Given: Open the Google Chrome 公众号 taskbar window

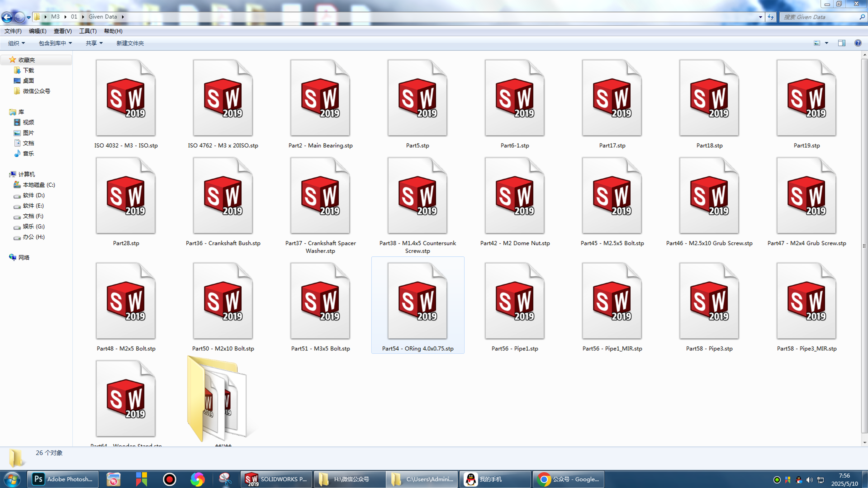Looking at the screenshot, I should [568, 479].
